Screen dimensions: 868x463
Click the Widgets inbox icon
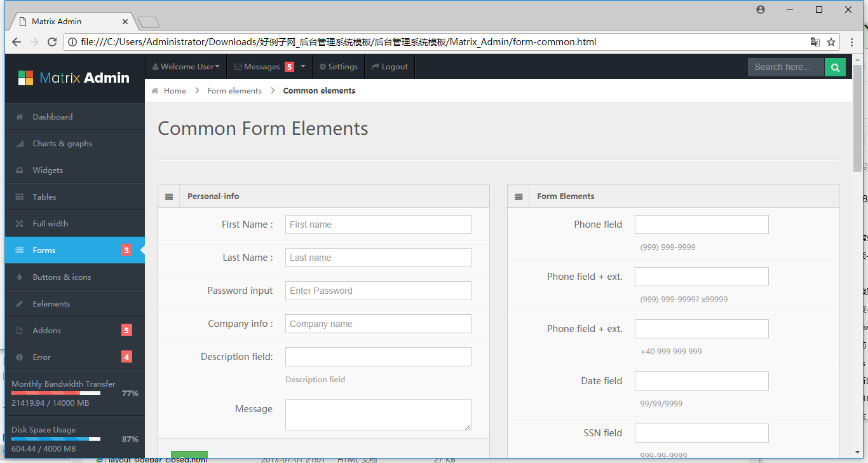click(x=19, y=170)
